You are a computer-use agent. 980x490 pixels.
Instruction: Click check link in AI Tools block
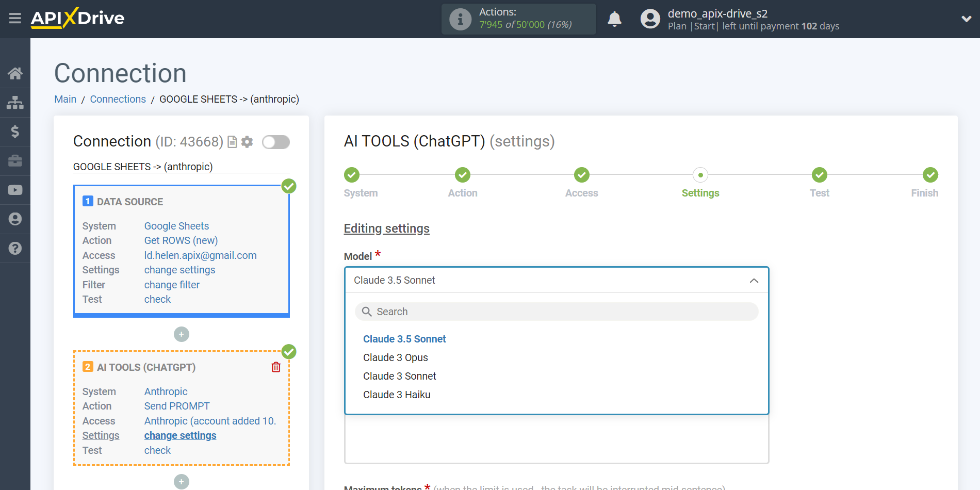click(x=157, y=450)
